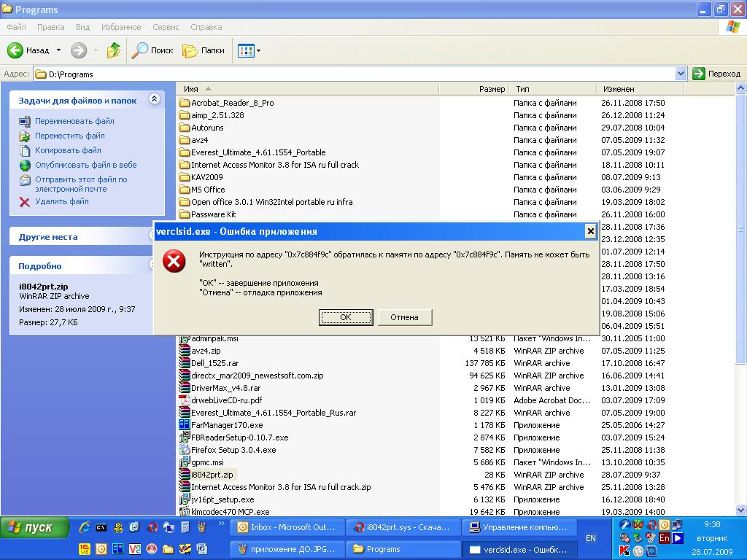747x560 pixels.
Task: Select the Autoruns folder
Action: click(206, 128)
